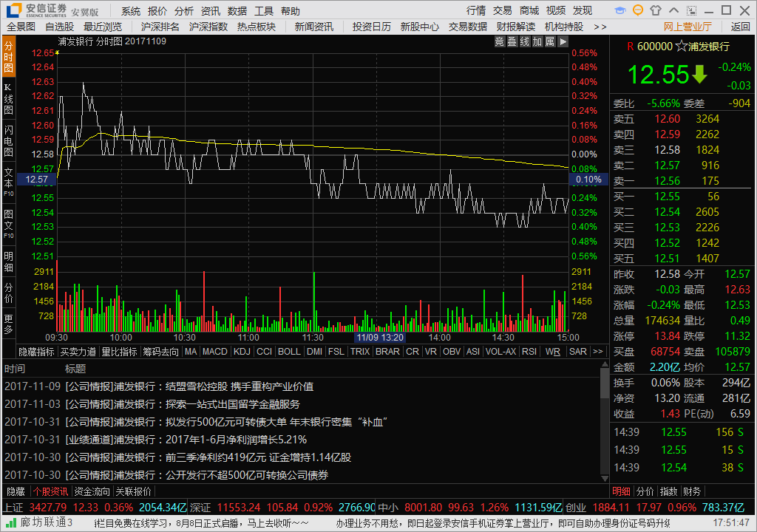The height and width of the screenshot is (532, 757).
Task: Click the 属 properties icon
Action: (x=550, y=41)
